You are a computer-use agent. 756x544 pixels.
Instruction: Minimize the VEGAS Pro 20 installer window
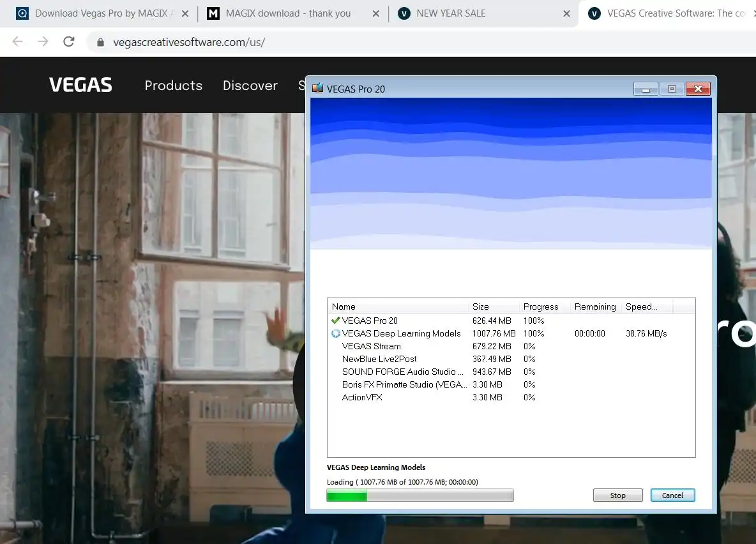click(646, 89)
